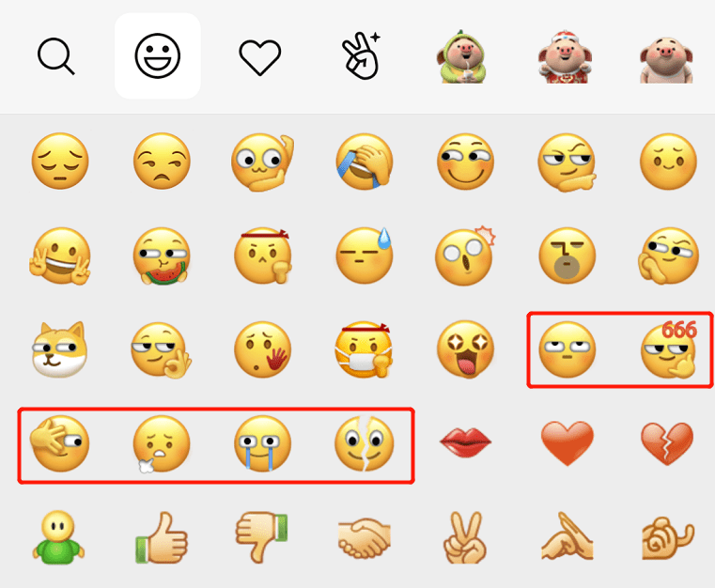Insert the thumbs down emoji

point(262,537)
